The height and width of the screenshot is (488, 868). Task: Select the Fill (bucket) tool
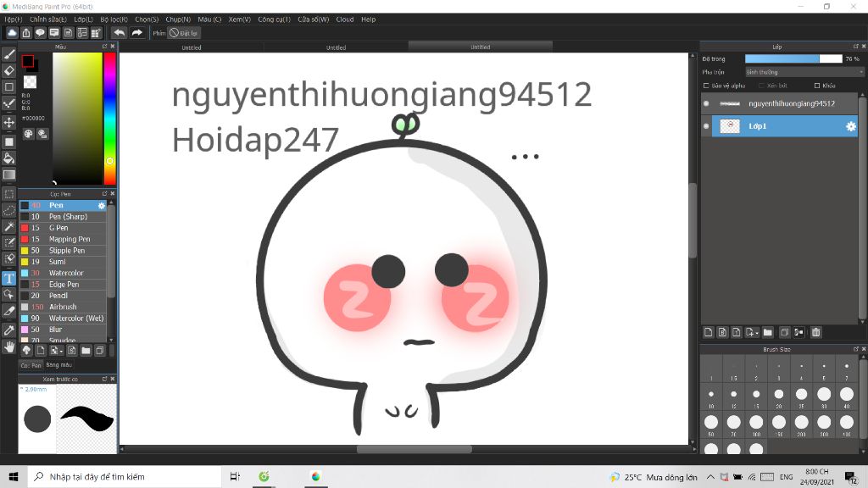point(9,158)
